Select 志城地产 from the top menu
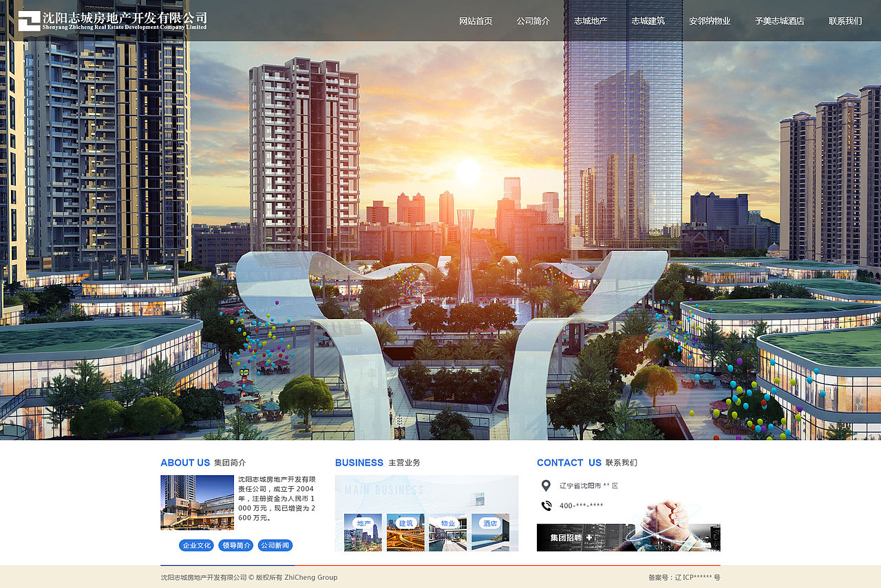Screen dimensions: 881x588 [591, 21]
